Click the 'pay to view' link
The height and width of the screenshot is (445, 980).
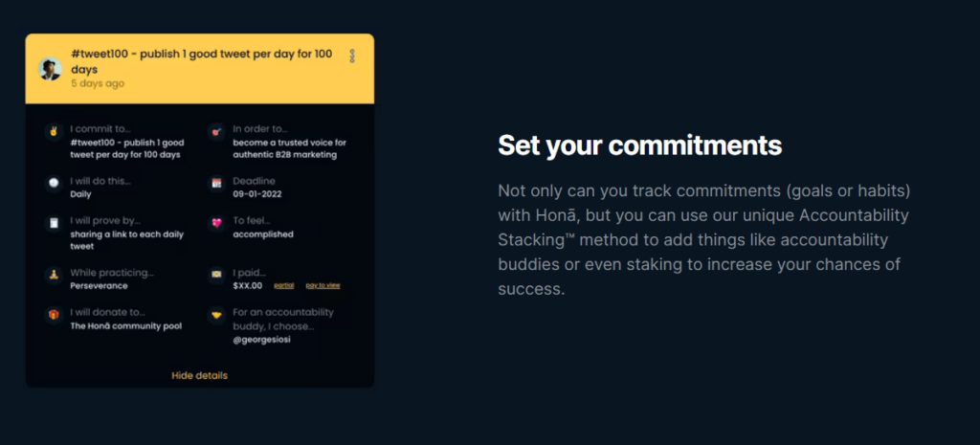(323, 286)
